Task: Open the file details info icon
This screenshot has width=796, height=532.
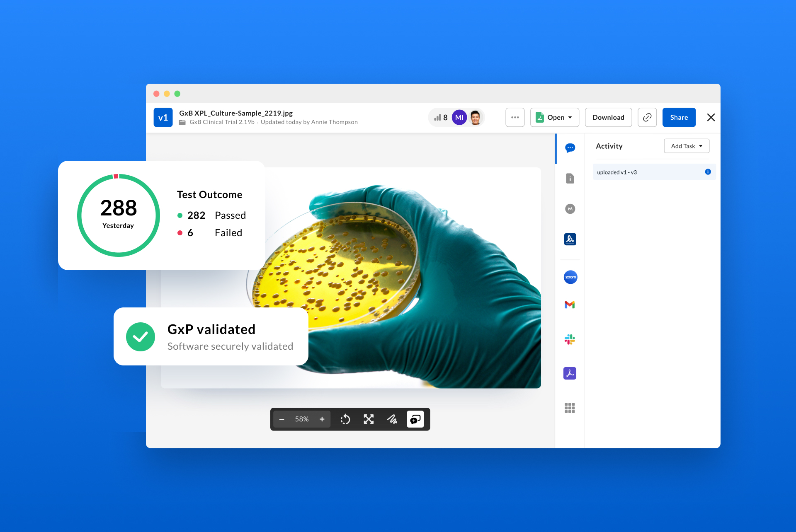Action: [x=570, y=179]
